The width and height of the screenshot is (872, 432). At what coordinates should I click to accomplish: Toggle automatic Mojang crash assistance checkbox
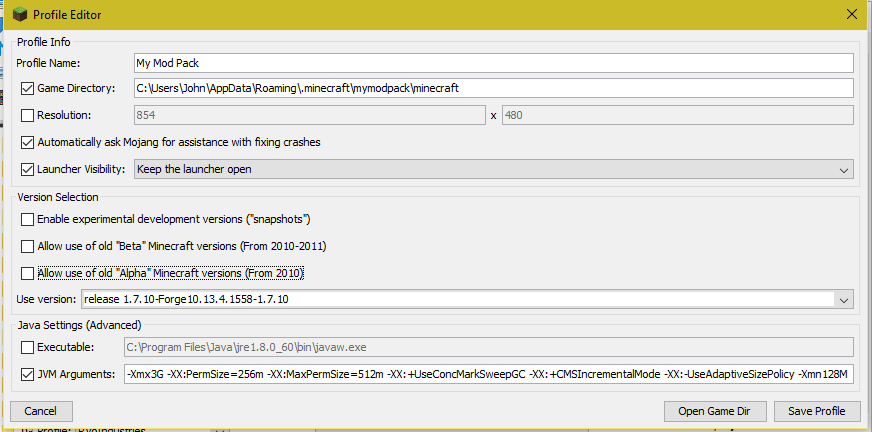[27, 142]
